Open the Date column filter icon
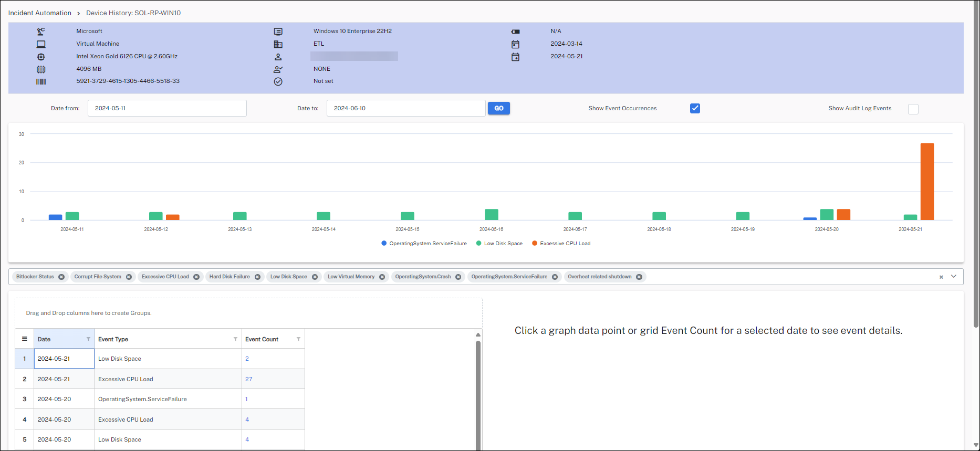The image size is (980, 451). pos(88,339)
